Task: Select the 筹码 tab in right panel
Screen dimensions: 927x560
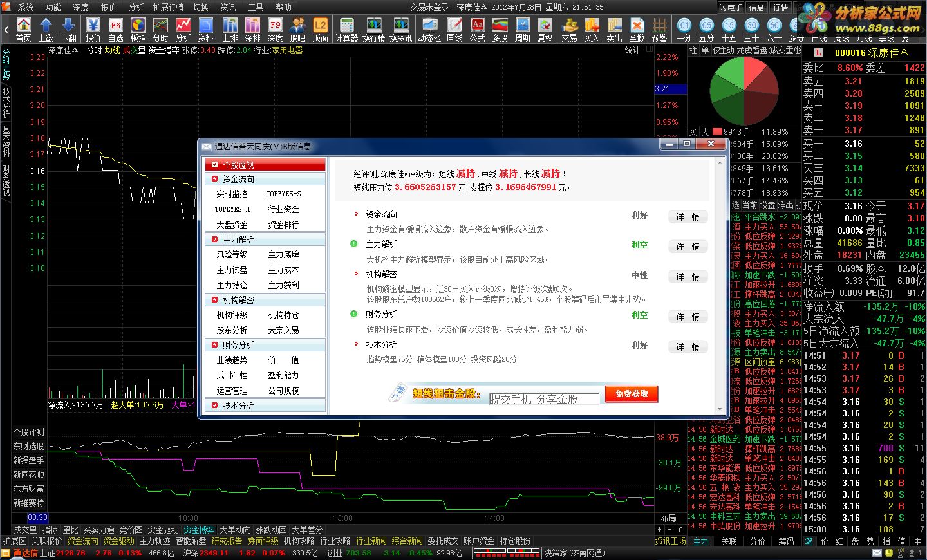Action: tap(786, 541)
